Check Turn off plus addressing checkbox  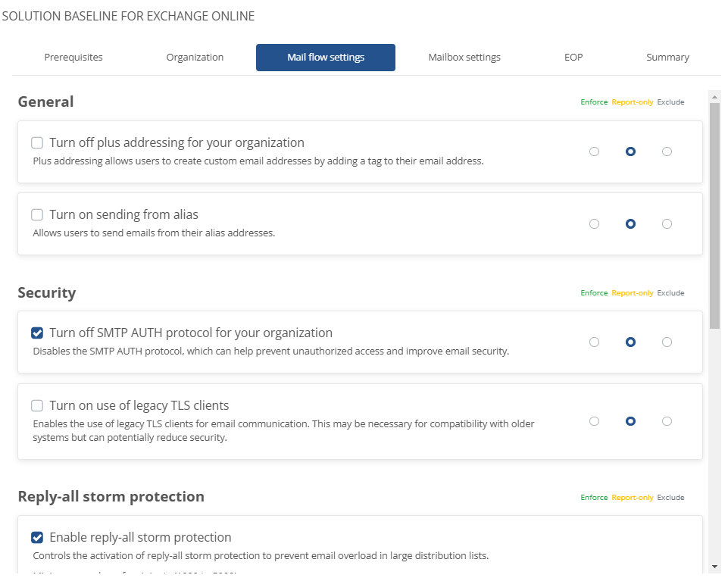(37, 142)
